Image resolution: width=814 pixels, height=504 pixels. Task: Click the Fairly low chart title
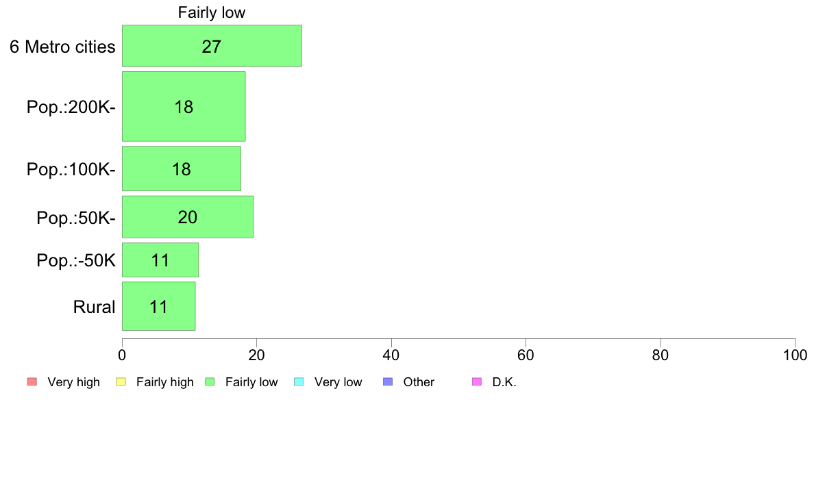[211, 12]
